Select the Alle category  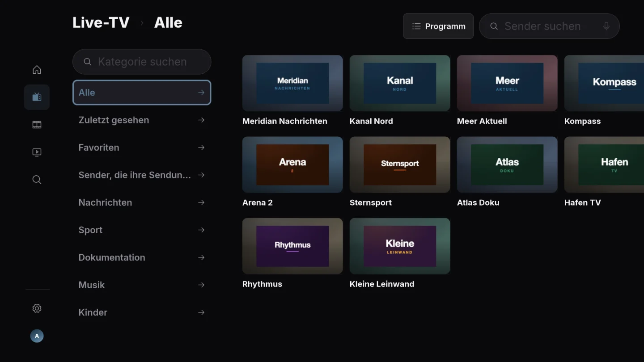click(142, 93)
